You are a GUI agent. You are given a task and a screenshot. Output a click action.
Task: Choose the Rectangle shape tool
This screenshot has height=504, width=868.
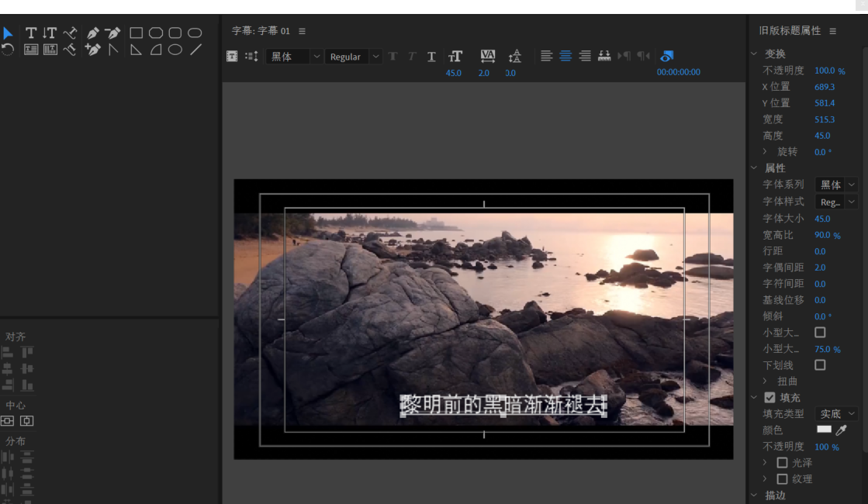coord(136,33)
